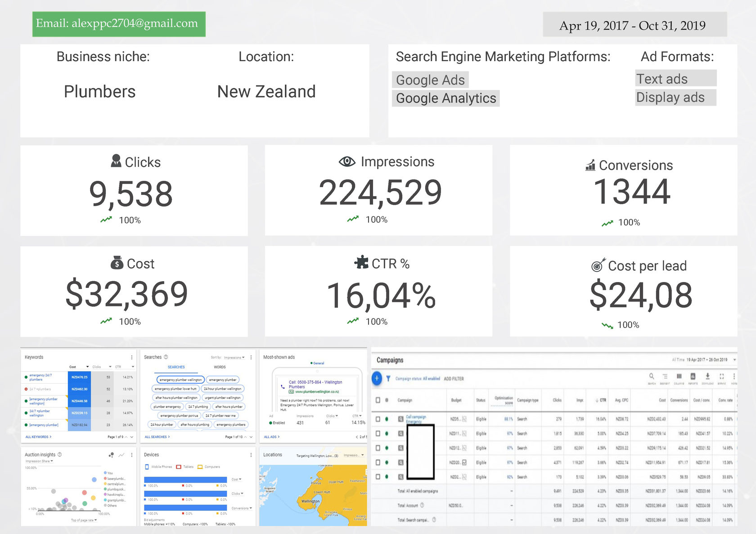Open the Columns icon in Campaigns toolbar
The height and width of the screenshot is (534, 756).
point(679,376)
